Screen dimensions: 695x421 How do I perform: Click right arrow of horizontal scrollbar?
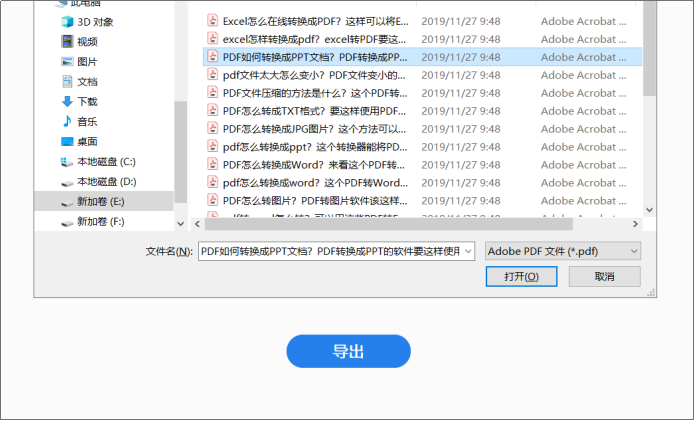(x=635, y=224)
